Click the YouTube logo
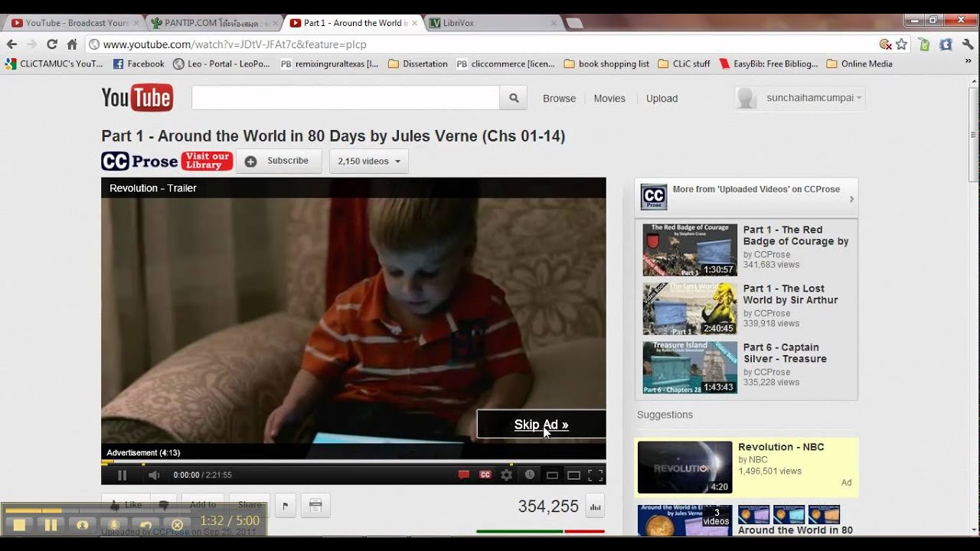This screenshot has width=980, height=551. coord(137,98)
